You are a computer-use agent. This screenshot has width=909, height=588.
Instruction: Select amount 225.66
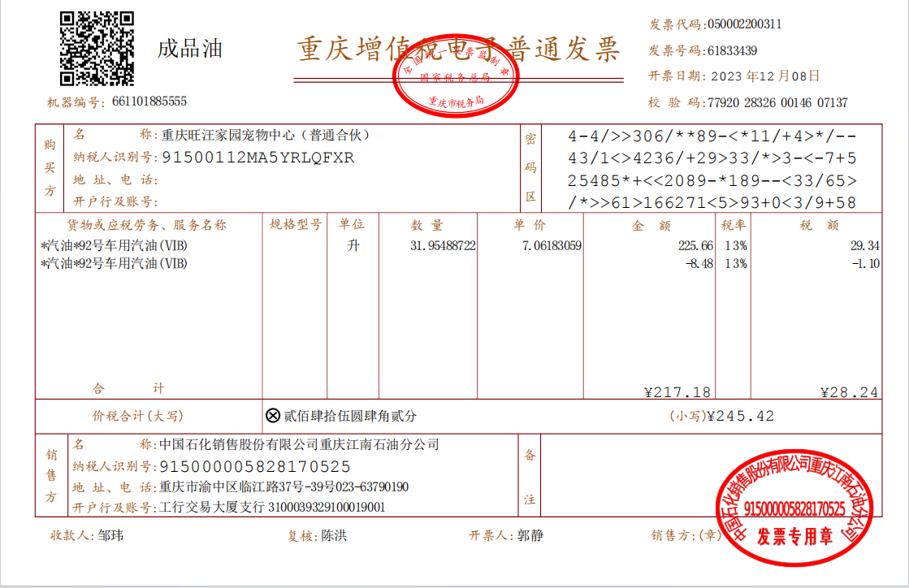click(695, 245)
